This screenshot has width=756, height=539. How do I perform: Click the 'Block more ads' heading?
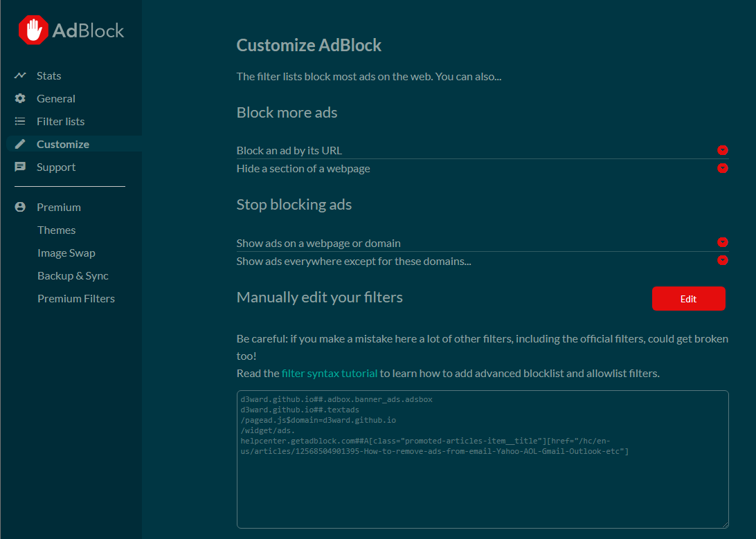pos(287,112)
